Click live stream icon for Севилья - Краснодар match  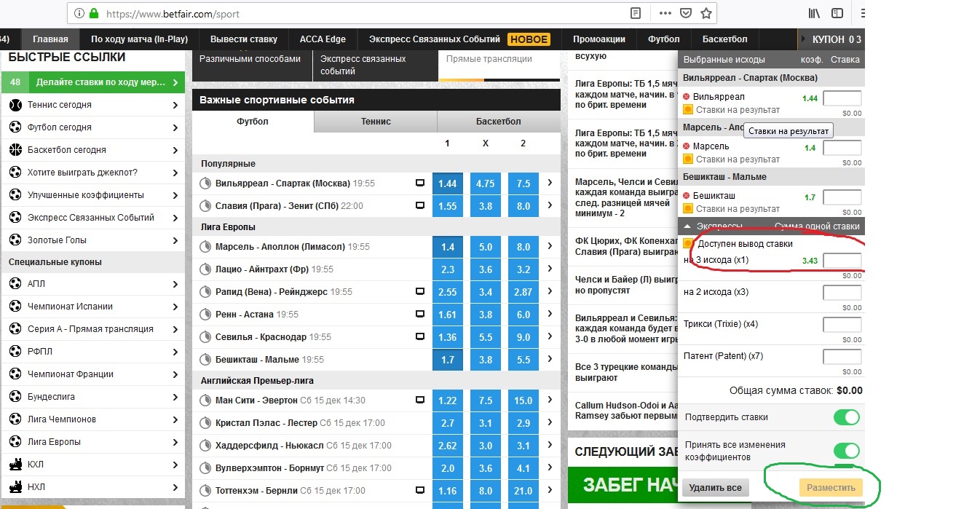click(x=420, y=337)
